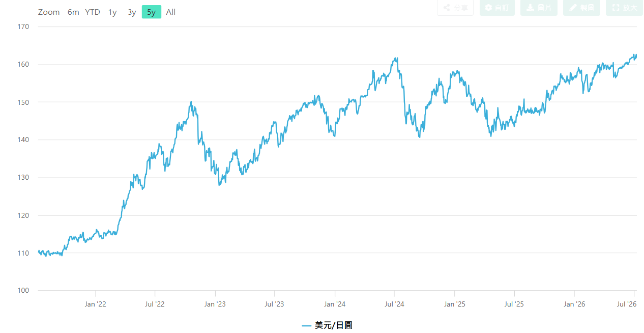This screenshot has height=333, width=644.
Task: Select the active 5y zoom range
Action: coord(152,12)
